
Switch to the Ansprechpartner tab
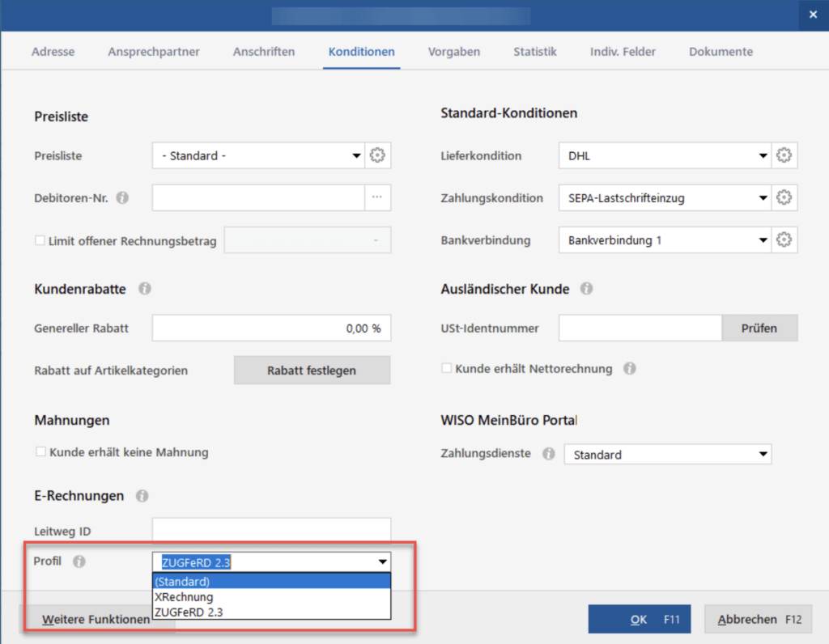(x=154, y=52)
